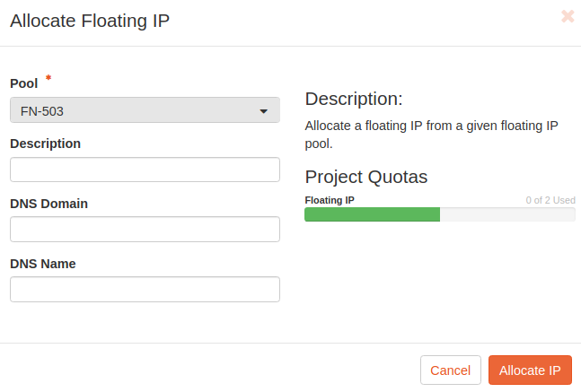Click the caret arrow in the Pool selector

pyautogui.click(x=264, y=111)
